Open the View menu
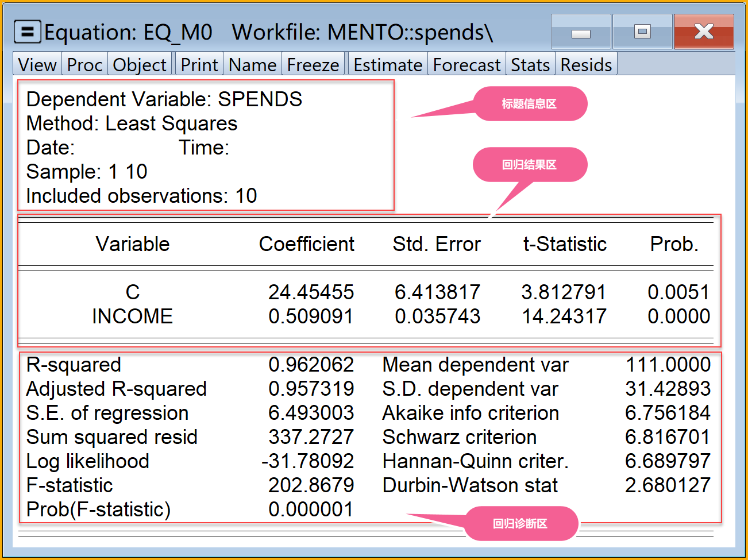Image resolution: width=748 pixels, height=560 pixels. click(x=37, y=65)
